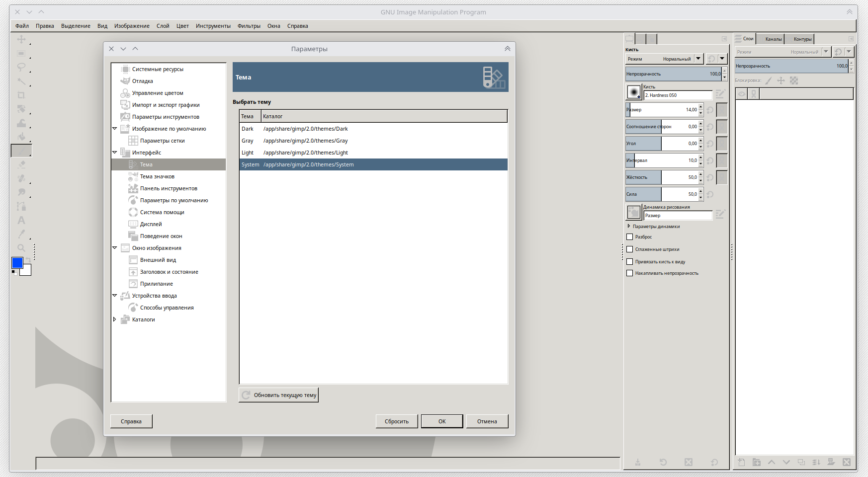Enable the Сглаженные штрихи checkbox

point(629,249)
